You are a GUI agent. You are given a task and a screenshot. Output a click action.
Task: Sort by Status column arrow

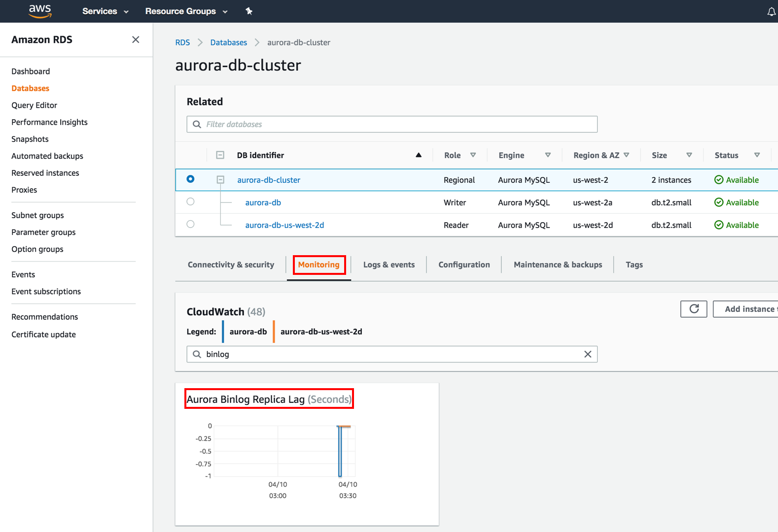757,155
